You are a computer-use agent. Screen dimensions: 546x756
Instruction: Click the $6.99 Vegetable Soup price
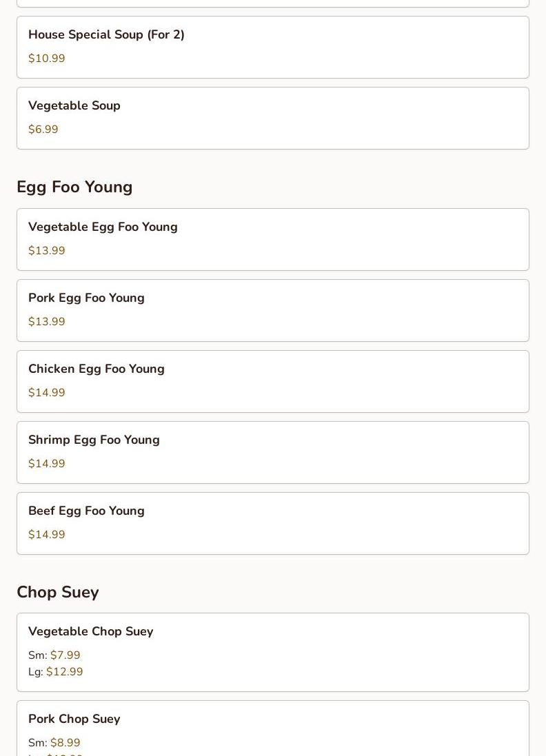tap(43, 130)
